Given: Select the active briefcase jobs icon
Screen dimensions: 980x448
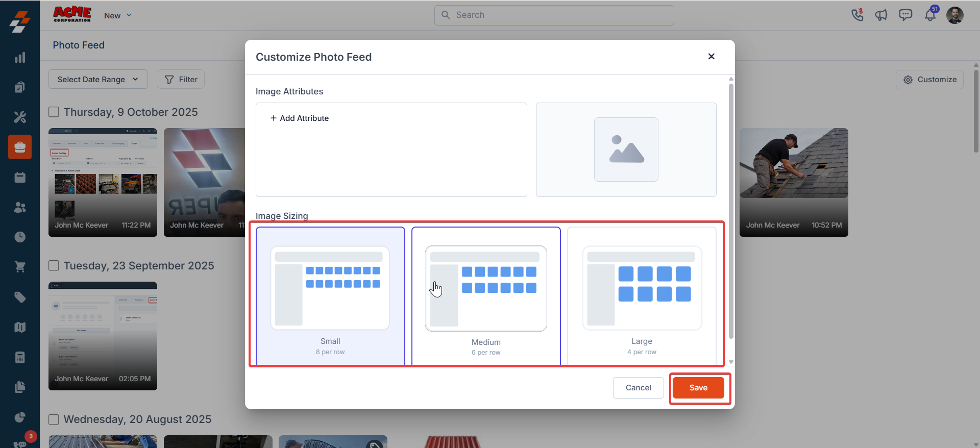Looking at the screenshot, I should click(20, 147).
